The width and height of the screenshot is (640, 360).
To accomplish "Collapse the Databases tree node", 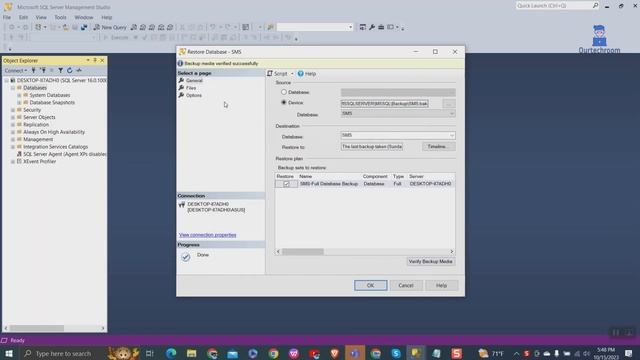I will coord(13,88).
